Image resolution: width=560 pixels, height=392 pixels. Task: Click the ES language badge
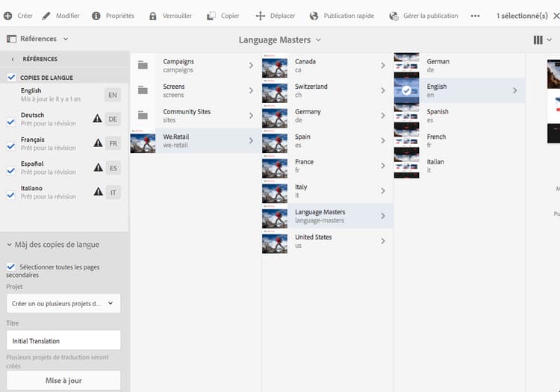coord(113,168)
